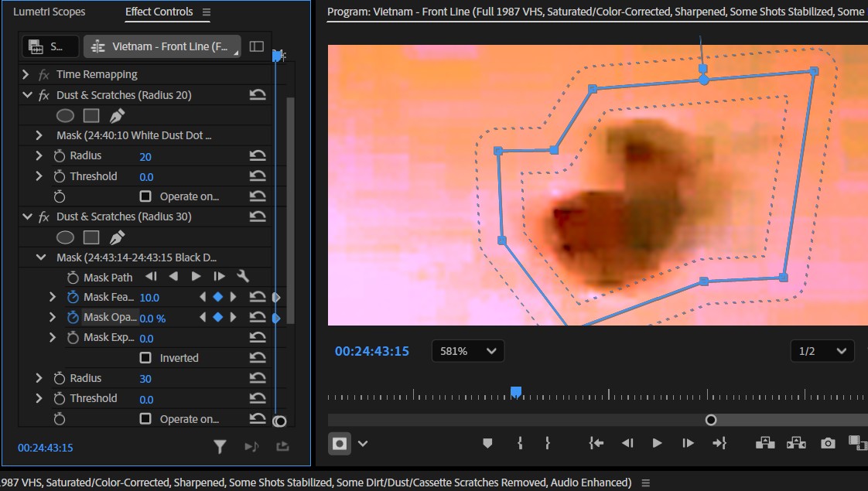
Task: Select the Vietnam - Front Line sequence clip tab
Action: pyautogui.click(x=162, y=46)
